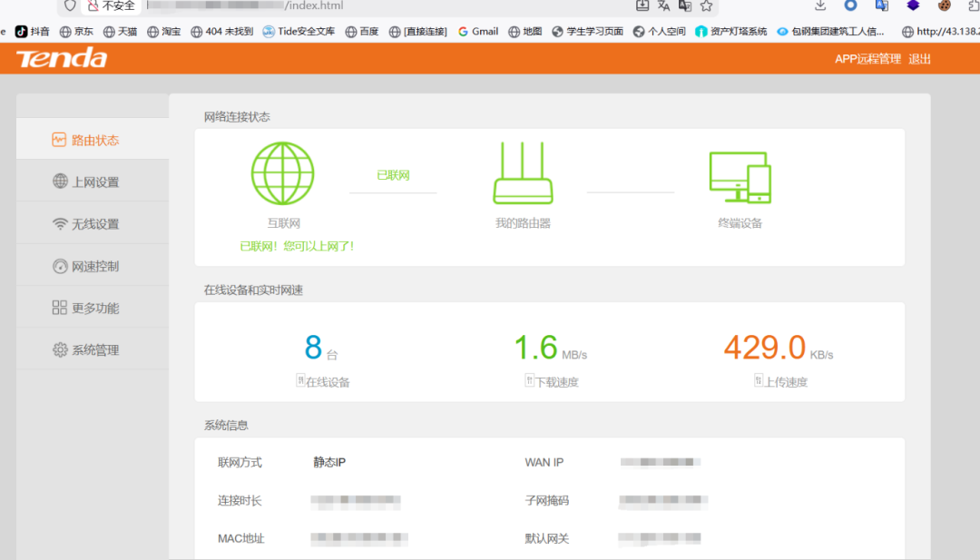Click the browser downloads arrow icon
This screenshot has height=560, width=980.
coord(820,5)
